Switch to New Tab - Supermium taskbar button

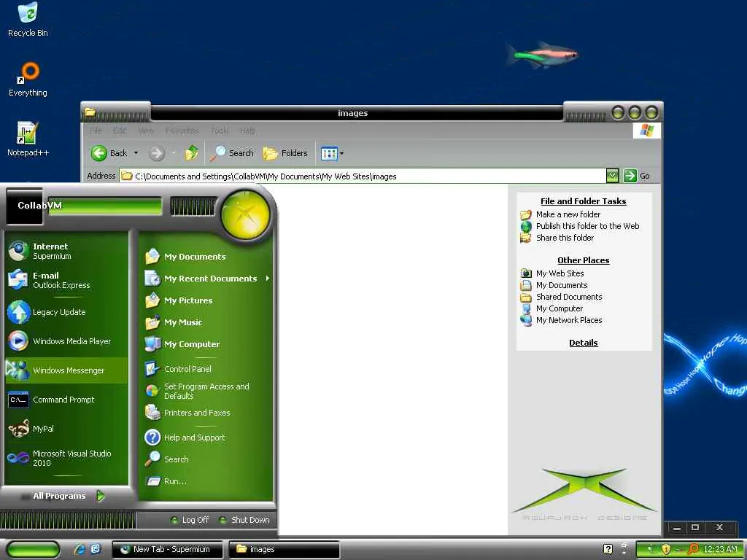point(168,549)
